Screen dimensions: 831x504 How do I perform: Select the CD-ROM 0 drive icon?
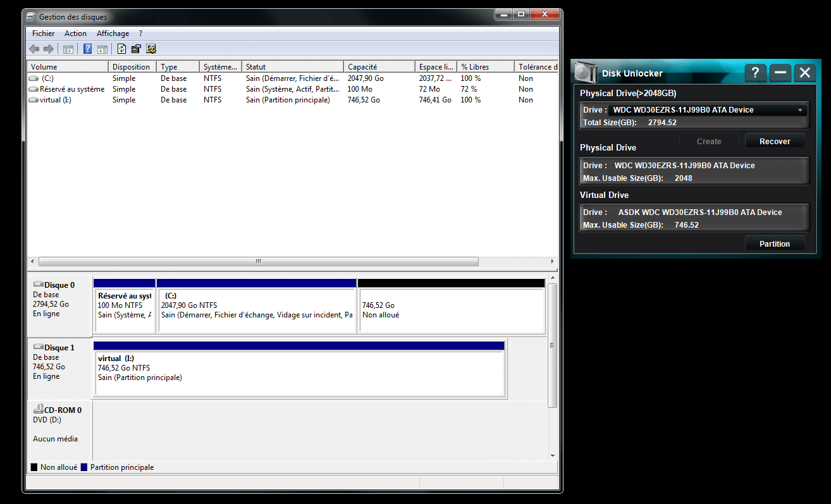tap(38, 410)
